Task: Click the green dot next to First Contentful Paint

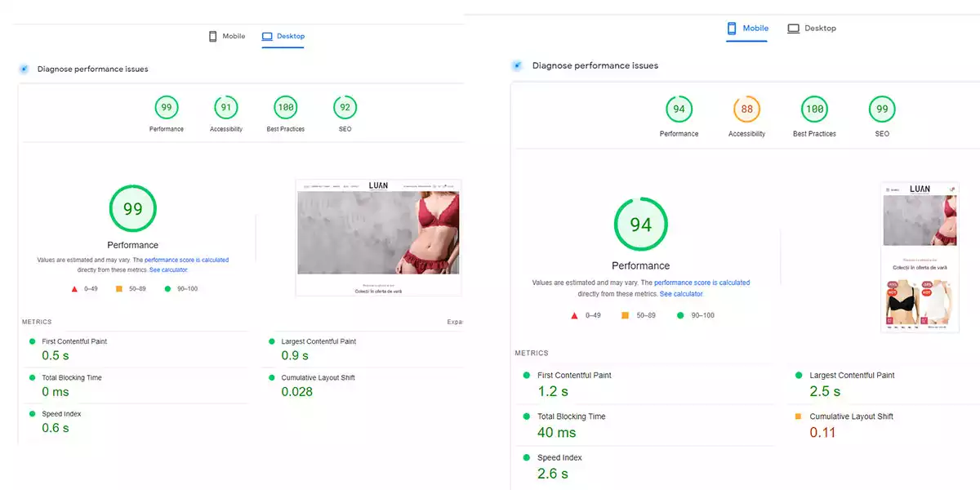Action: 33,341
